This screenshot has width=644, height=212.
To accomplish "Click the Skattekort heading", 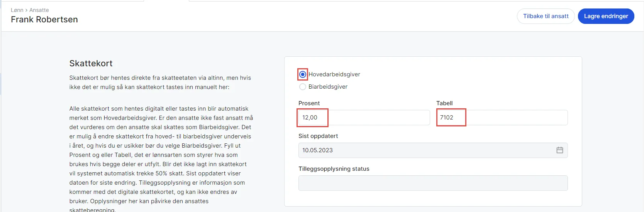I will click(x=91, y=63).
